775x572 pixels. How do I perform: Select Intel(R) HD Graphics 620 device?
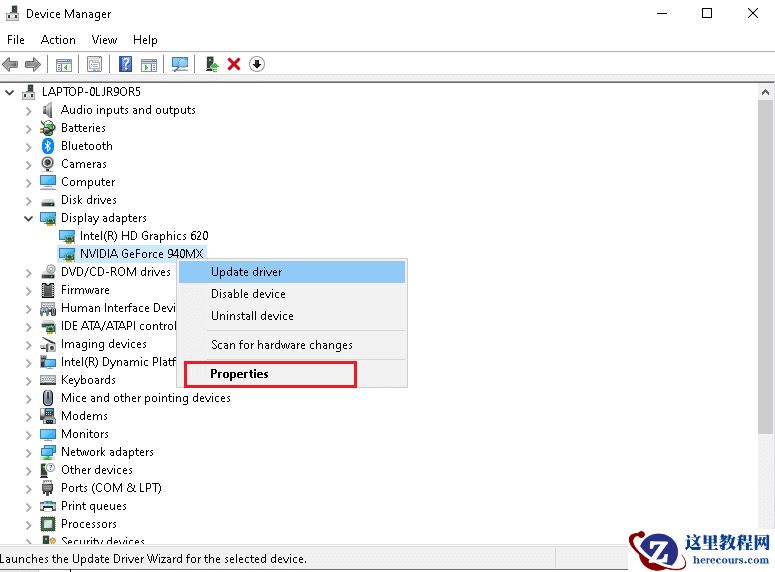144,236
